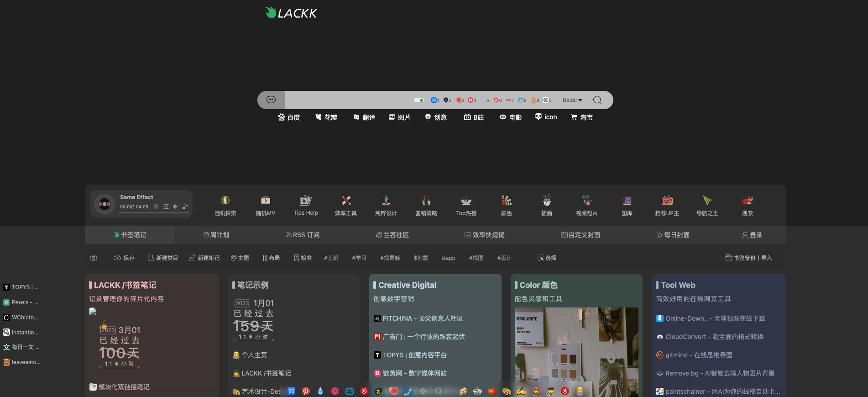
Task: Click the waveform icon in music player
Action: click(176, 206)
